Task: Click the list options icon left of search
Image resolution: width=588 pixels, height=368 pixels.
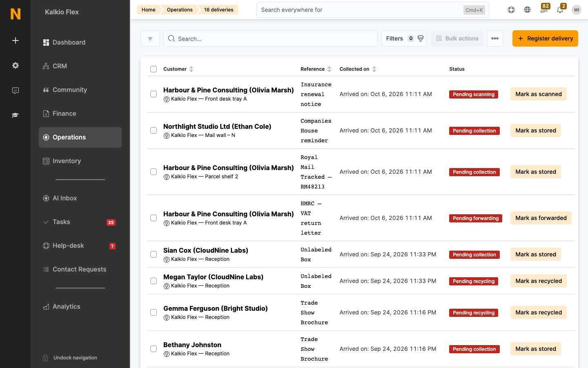Action: click(150, 38)
